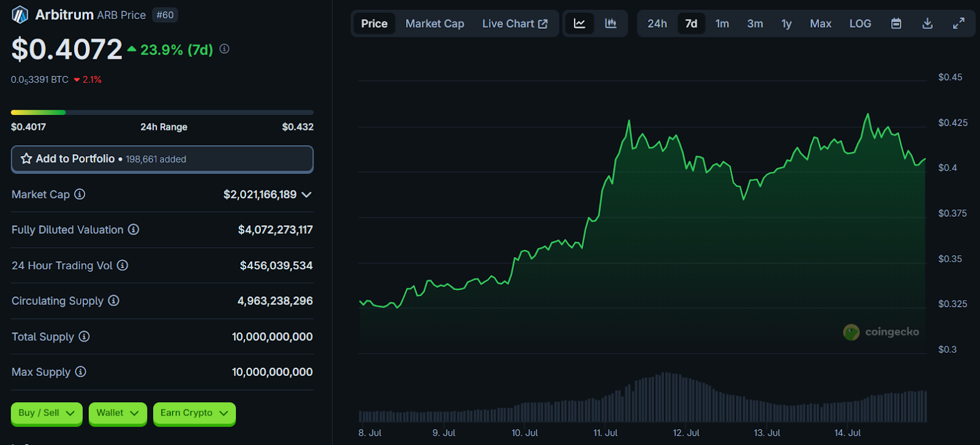Open Earn Crypto dropdown
Viewport: 980px width, 445px height.
pos(194,413)
